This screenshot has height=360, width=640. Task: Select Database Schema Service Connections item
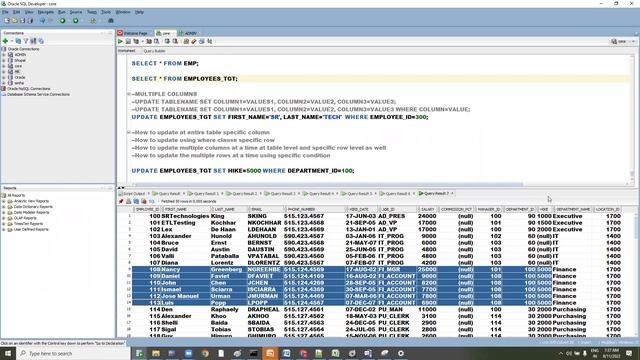coord(38,94)
